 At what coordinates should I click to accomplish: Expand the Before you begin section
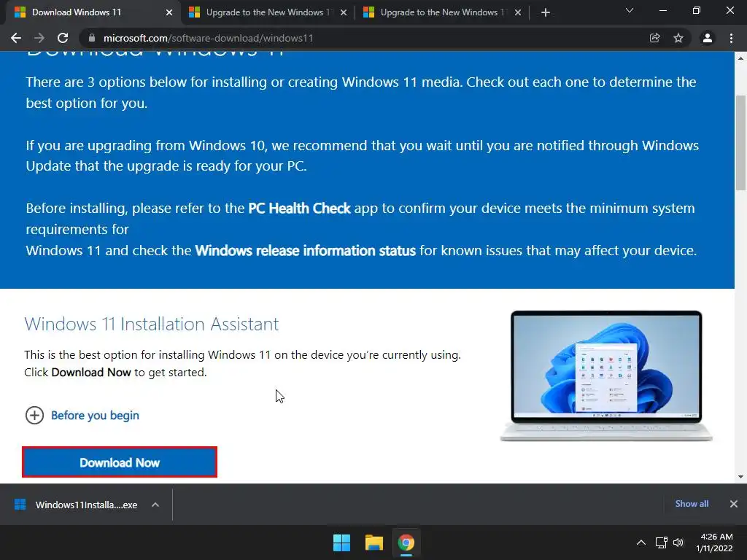click(82, 415)
